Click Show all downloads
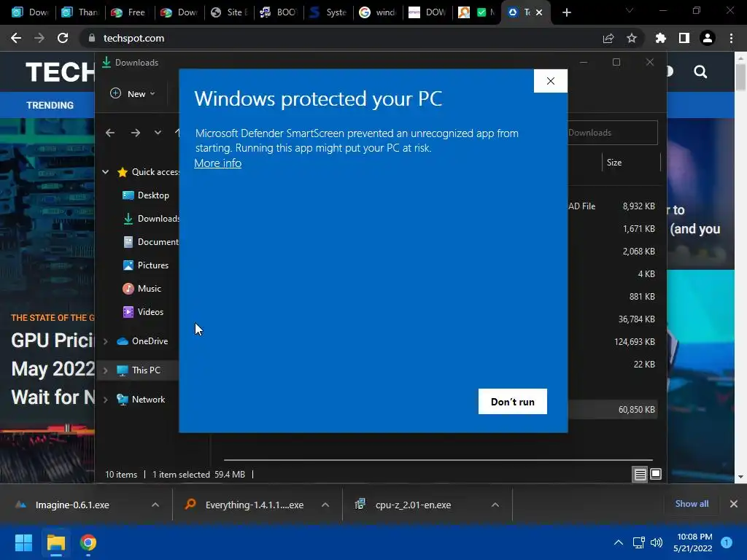This screenshot has height=560, width=747. [x=692, y=504]
